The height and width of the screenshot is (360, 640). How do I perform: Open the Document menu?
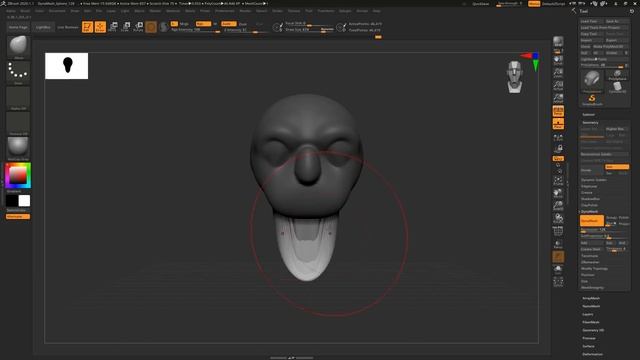[x=57, y=11]
